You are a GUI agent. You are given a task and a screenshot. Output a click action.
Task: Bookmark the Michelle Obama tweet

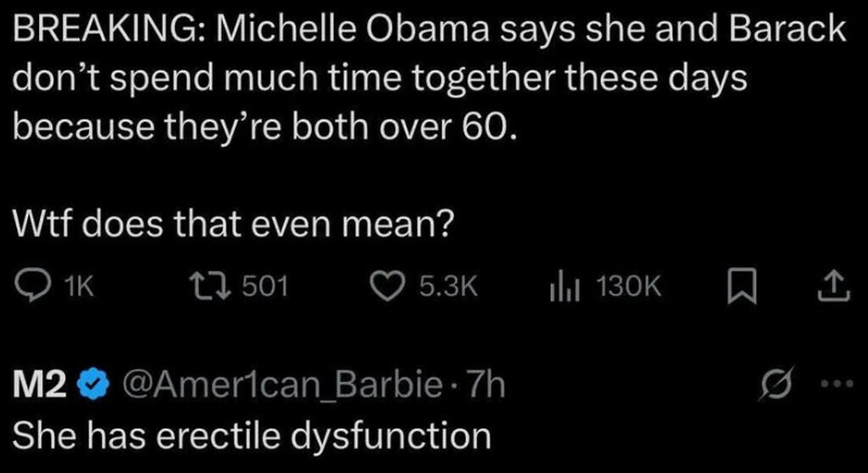pos(742,287)
